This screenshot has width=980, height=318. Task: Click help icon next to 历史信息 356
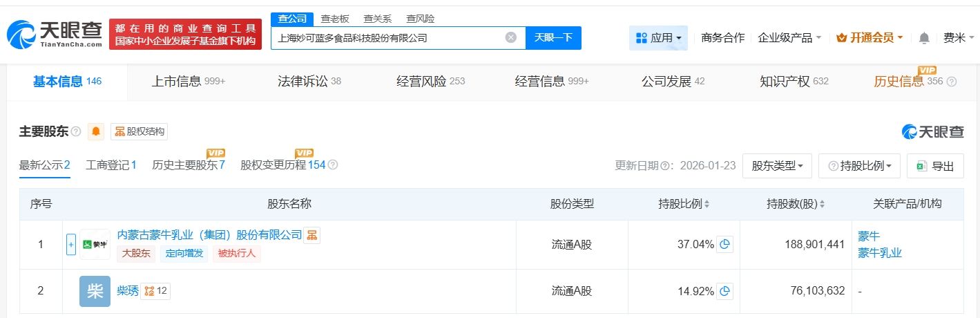click(952, 82)
